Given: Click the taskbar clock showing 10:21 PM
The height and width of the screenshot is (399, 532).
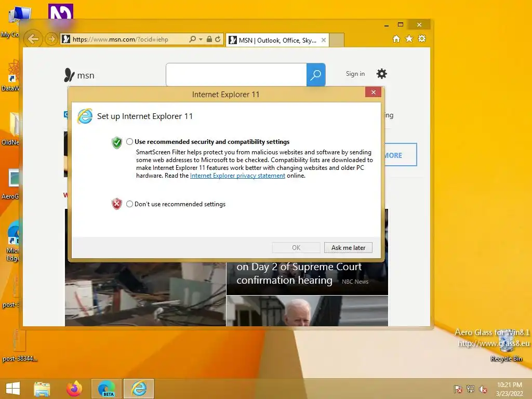Looking at the screenshot, I should [x=509, y=389].
